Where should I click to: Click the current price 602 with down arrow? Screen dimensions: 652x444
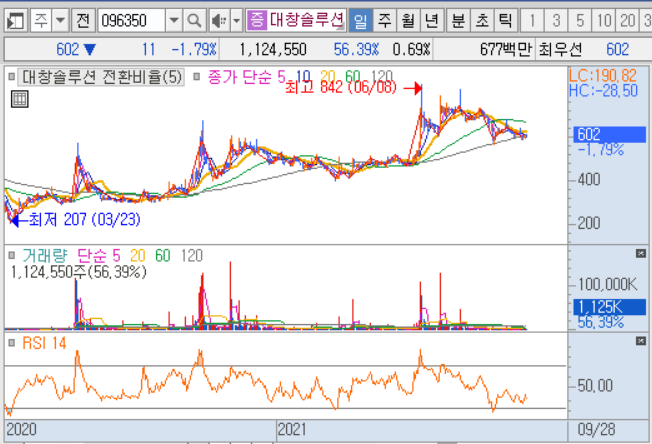(76, 50)
